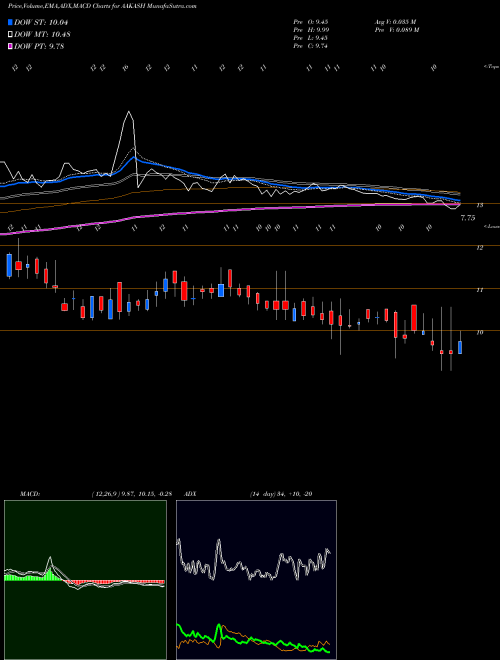Click the 'ADX' panel heading
500x660 pixels.
tap(190, 494)
